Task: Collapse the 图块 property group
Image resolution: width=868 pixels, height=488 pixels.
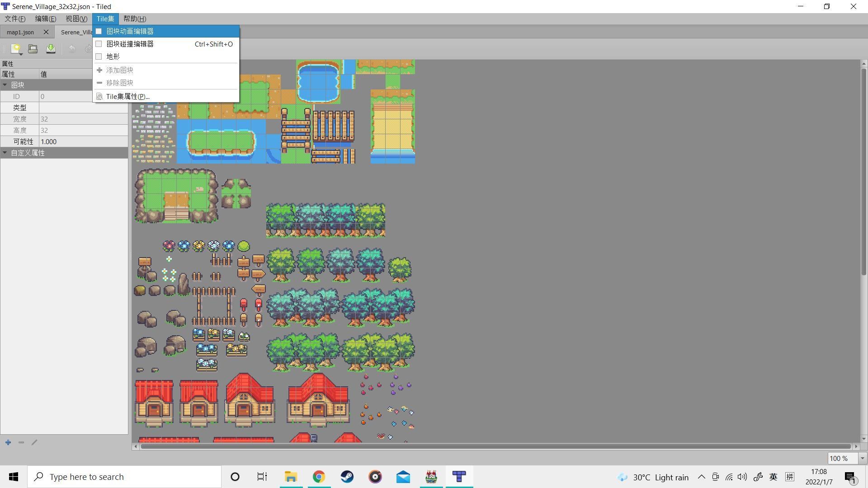Action: tap(5, 85)
